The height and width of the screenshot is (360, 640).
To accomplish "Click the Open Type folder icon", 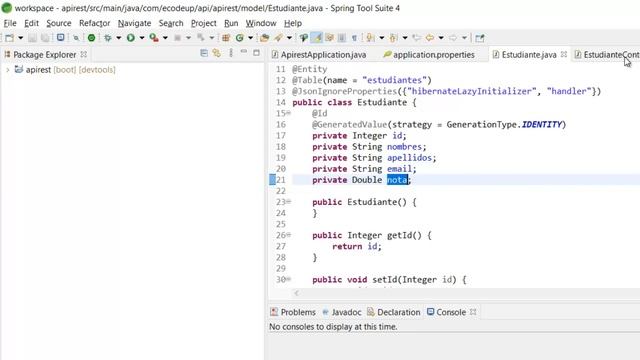I will click(x=264, y=38).
